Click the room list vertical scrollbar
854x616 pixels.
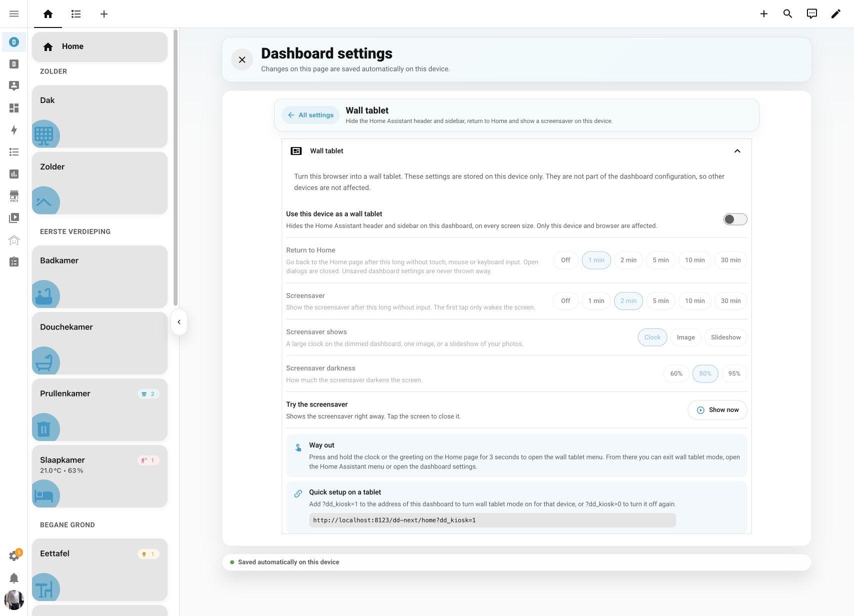click(x=176, y=167)
